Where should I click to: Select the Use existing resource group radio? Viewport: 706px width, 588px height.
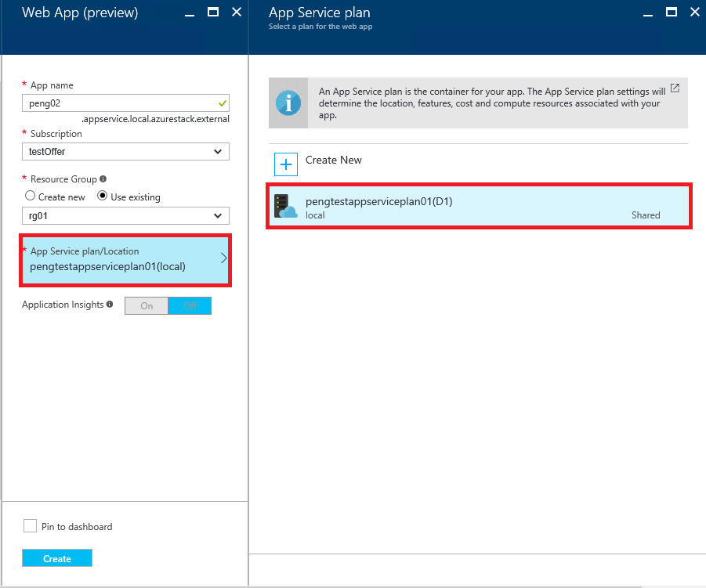pos(102,196)
